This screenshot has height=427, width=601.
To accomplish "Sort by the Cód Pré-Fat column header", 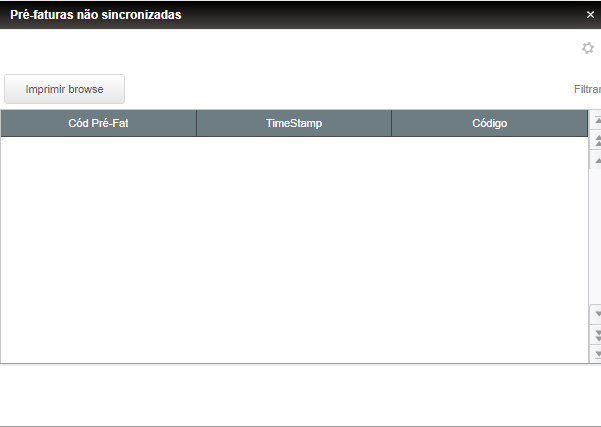I will (99, 123).
